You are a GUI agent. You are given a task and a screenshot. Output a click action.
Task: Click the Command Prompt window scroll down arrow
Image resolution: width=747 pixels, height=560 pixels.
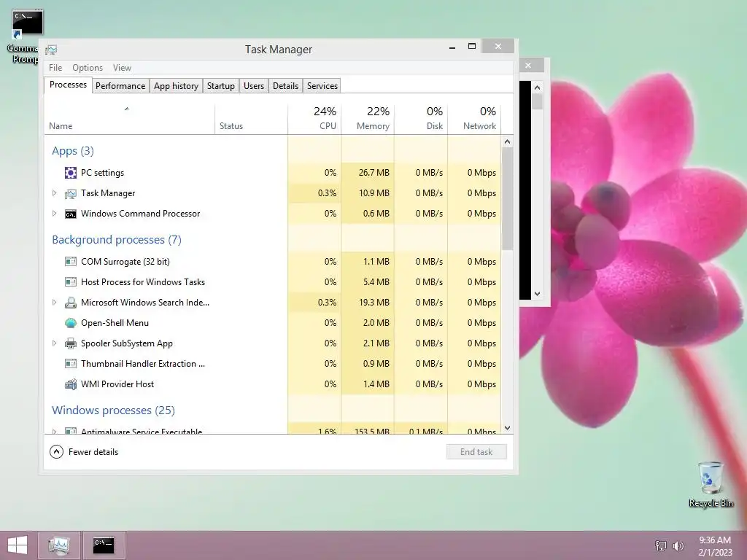pyautogui.click(x=538, y=294)
